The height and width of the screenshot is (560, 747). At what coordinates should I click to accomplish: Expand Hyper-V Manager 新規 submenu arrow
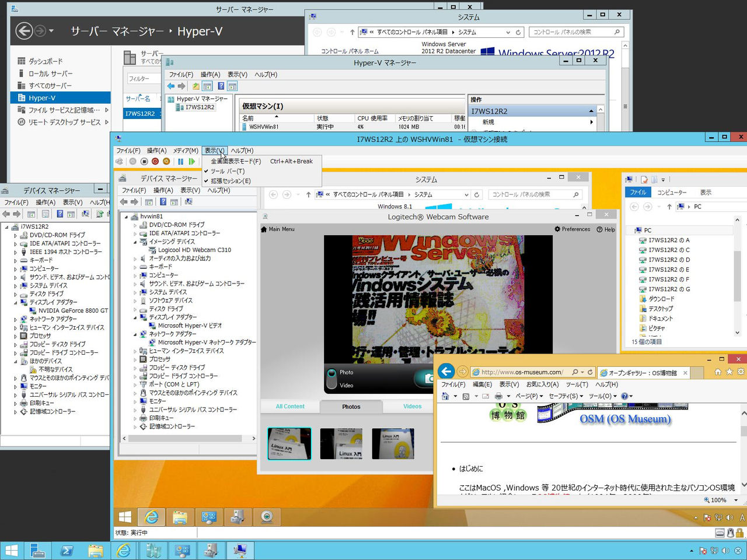pos(591,122)
